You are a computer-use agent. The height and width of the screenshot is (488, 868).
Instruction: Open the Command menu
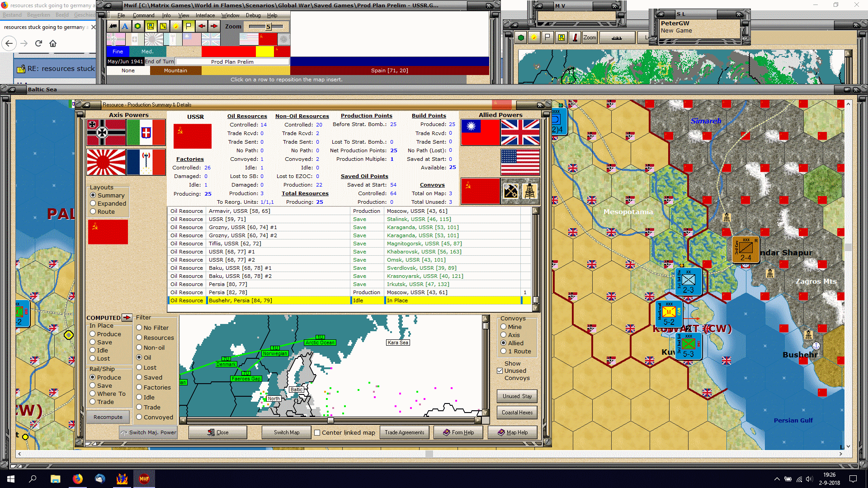pos(143,15)
